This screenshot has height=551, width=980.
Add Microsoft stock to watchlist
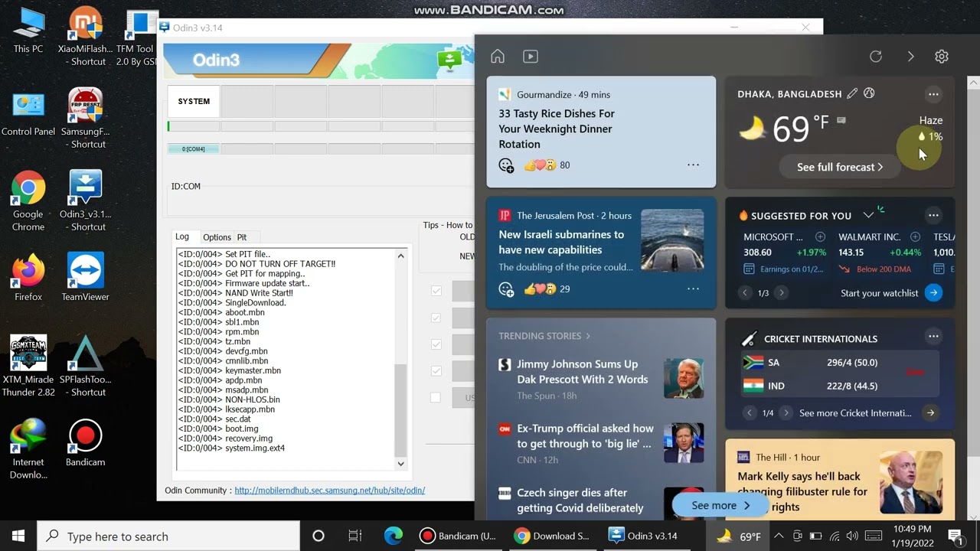point(820,237)
